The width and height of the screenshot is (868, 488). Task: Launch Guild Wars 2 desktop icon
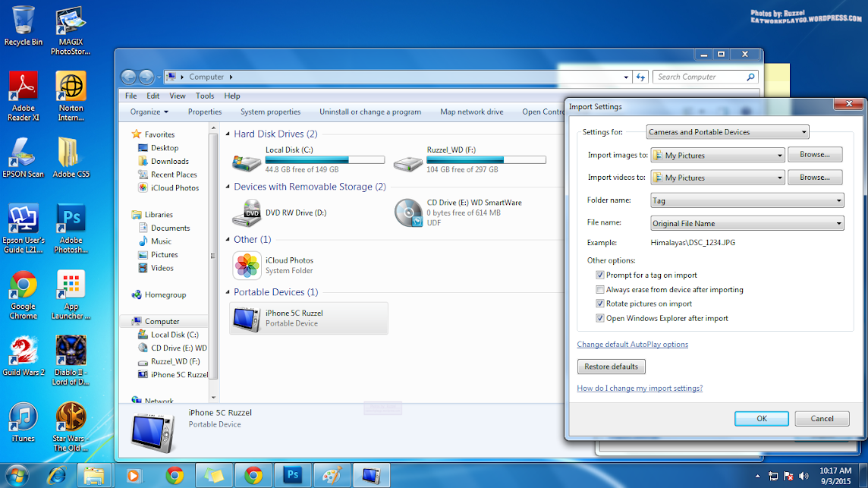(24, 356)
